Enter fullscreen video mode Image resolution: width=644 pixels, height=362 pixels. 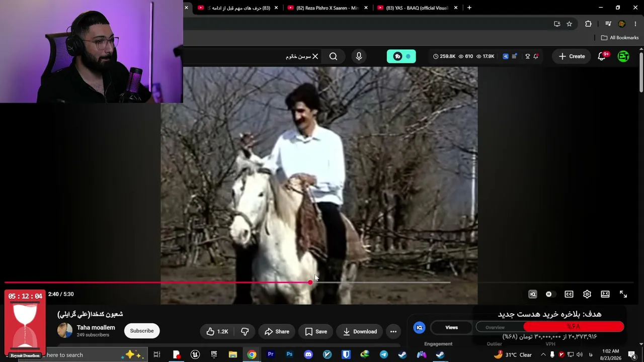(623, 294)
